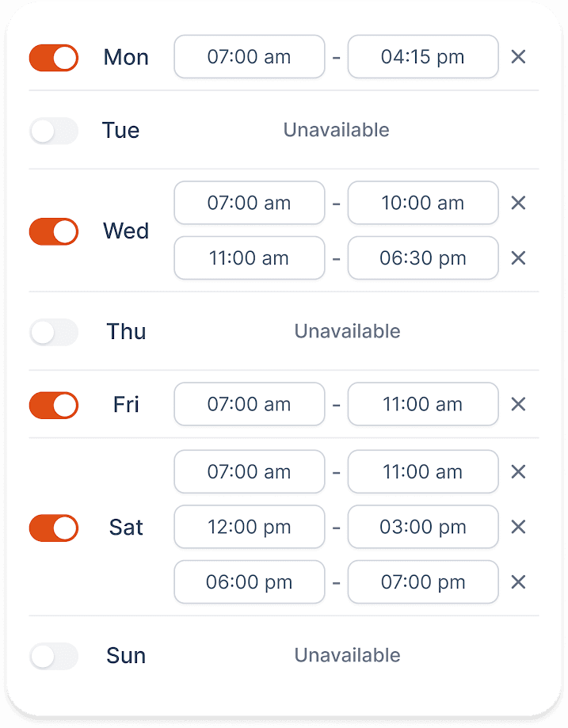Delete Wednesday's 07:00 am – 10:00 am slot

tap(518, 203)
